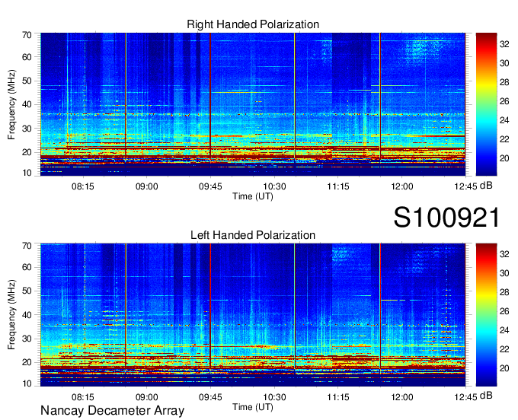The height and width of the screenshot is (420, 518).
Task: Click 09:00 on bottom panel time axis
Action: click(147, 397)
